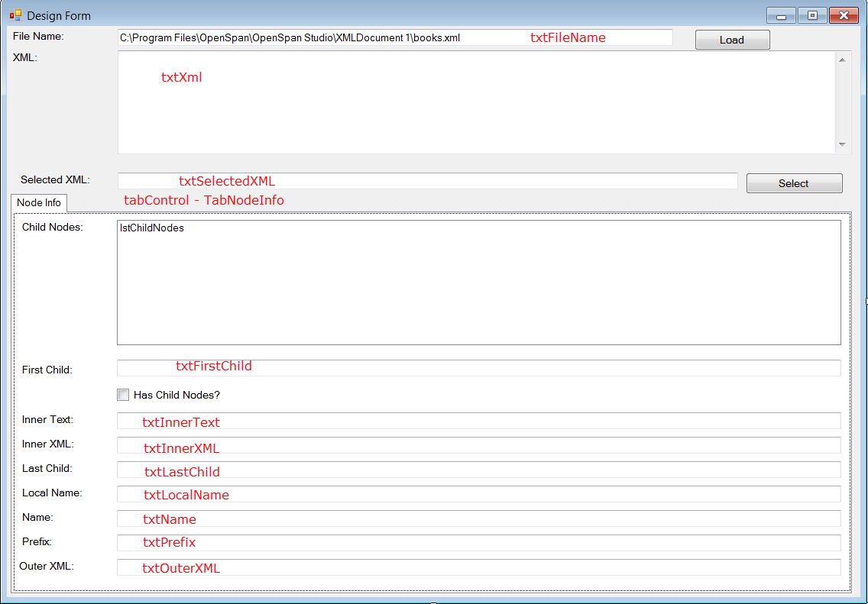Click the Local Name field
This screenshot has height=604, width=868.
(x=478, y=494)
